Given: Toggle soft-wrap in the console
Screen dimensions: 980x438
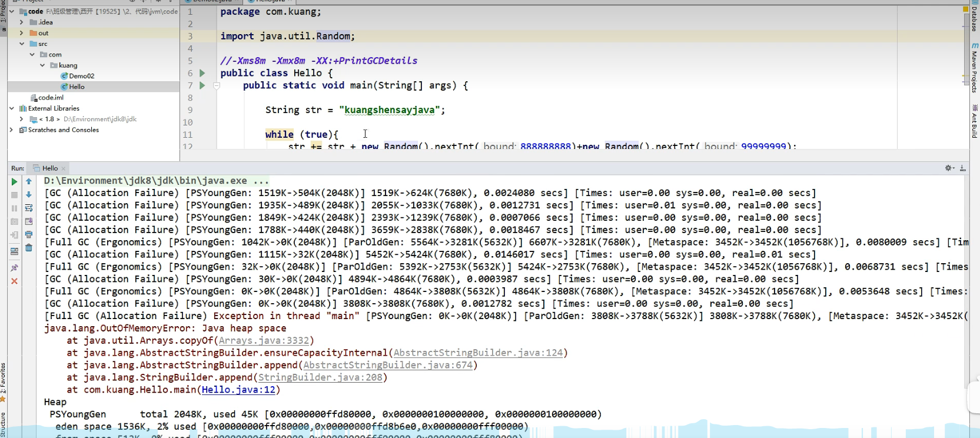Looking at the screenshot, I should (29, 208).
